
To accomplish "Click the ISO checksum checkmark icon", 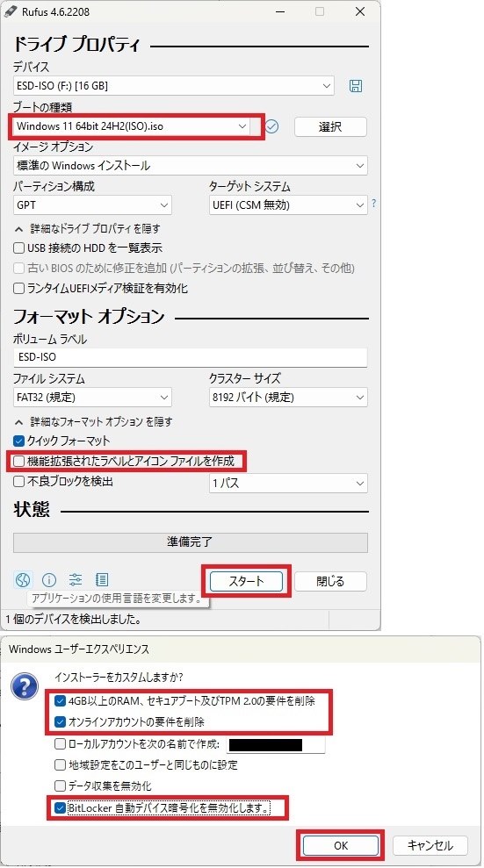I will (271, 126).
